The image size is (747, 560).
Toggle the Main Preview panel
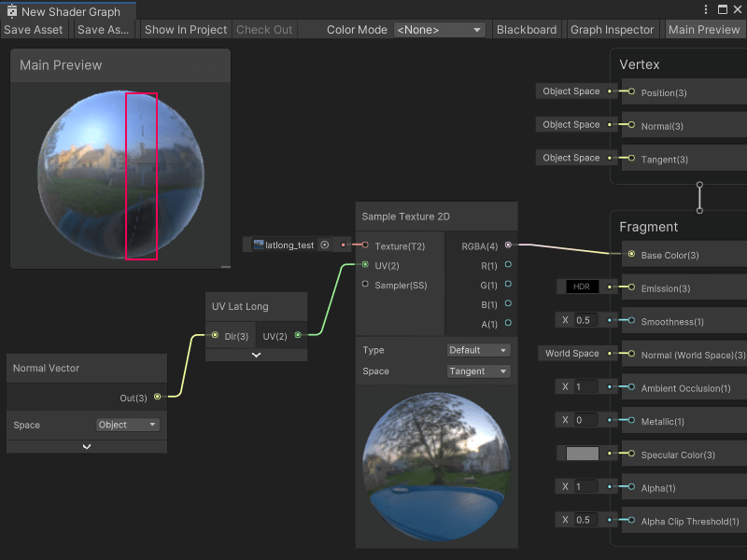pyautogui.click(x=704, y=29)
